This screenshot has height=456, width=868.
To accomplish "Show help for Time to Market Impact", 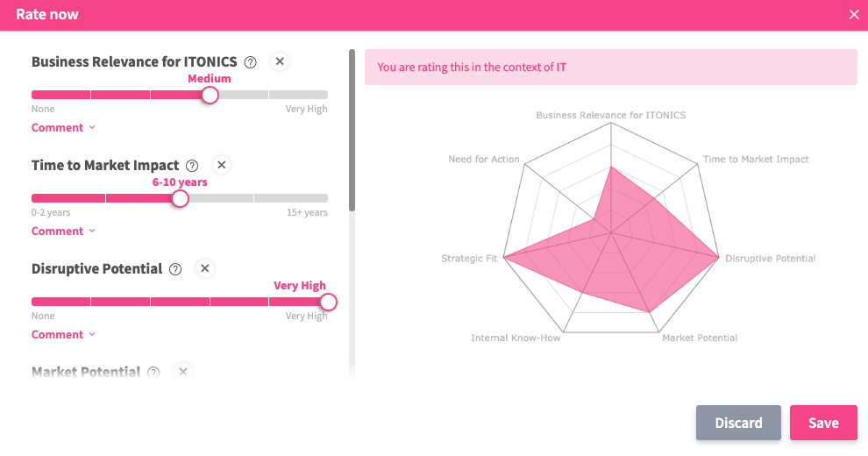I will pyautogui.click(x=193, y=166).
